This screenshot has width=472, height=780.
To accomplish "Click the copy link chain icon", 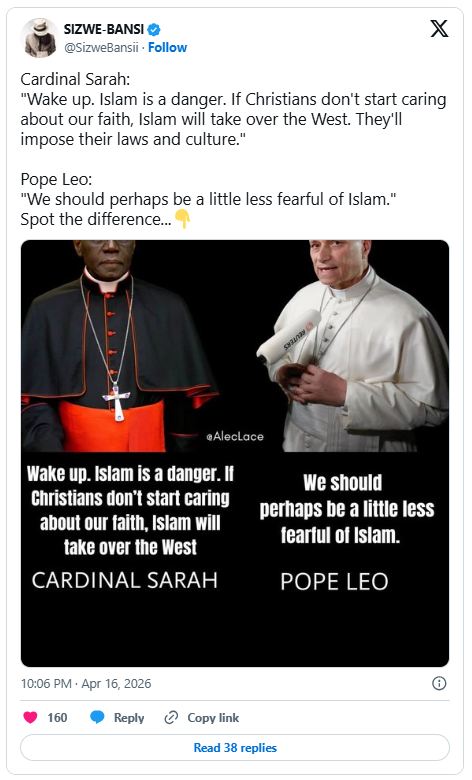I will (171, 717).
